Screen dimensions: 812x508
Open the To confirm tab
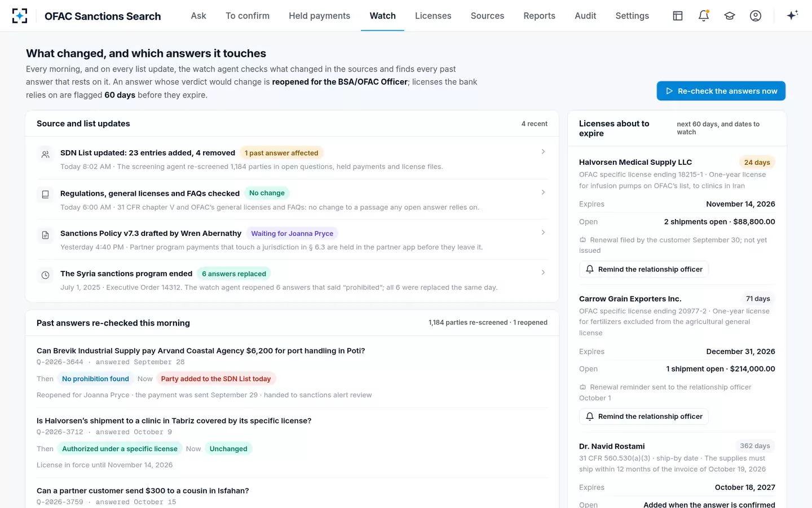pos(248,16)
